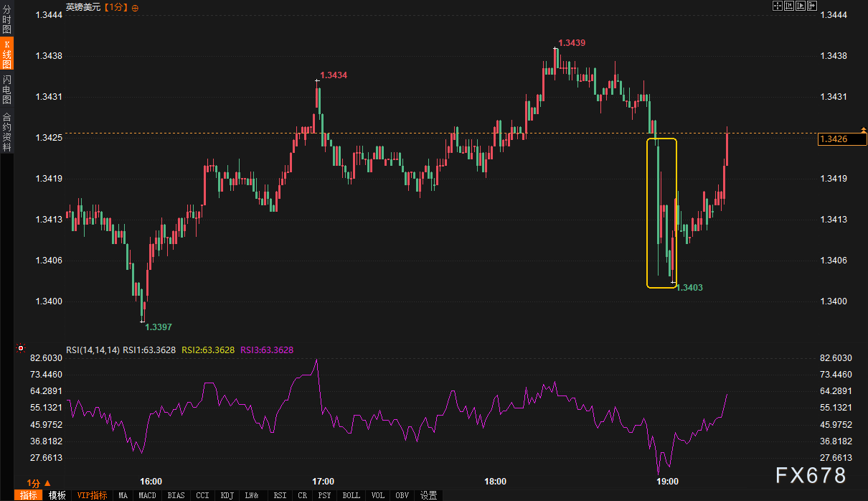Switch to the 模板 tab
The image size is (868, 501).
point(57,495)
